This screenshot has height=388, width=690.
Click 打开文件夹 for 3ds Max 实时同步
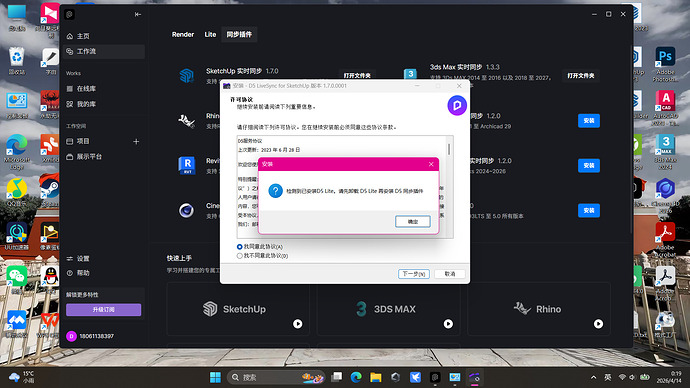[580, 76]
